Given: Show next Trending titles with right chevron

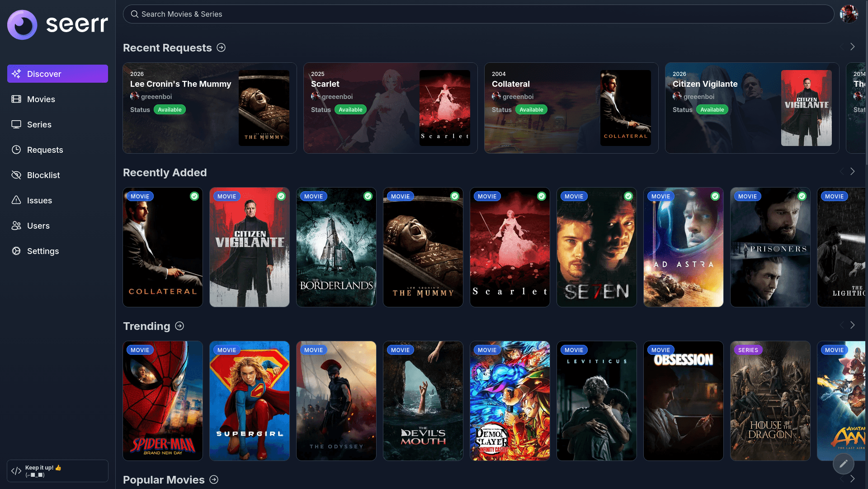Looking at the screenshot, I should click(852, 325).
